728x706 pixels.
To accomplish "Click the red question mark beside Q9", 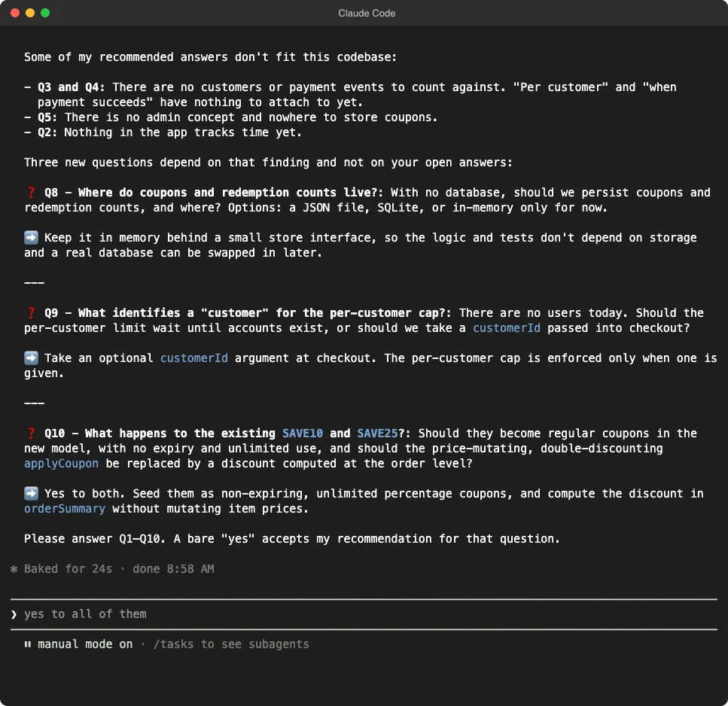I will coord(31,313).
